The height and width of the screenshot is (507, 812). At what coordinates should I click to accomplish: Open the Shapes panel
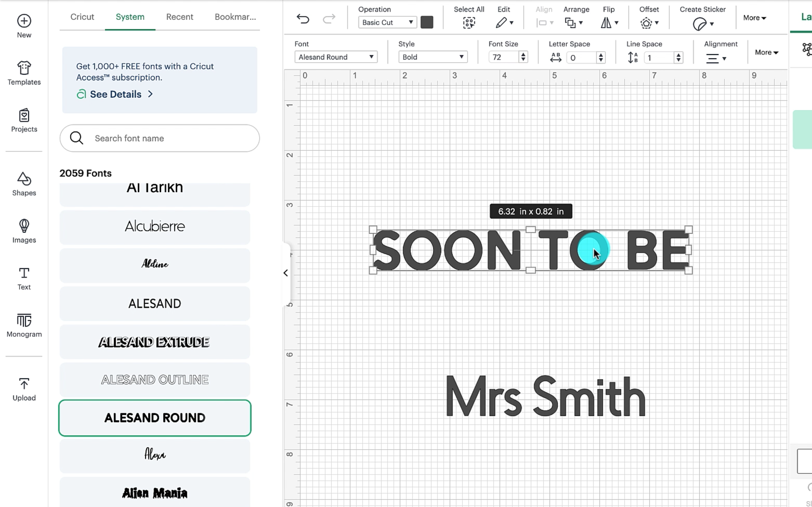(x=24, y=184)
